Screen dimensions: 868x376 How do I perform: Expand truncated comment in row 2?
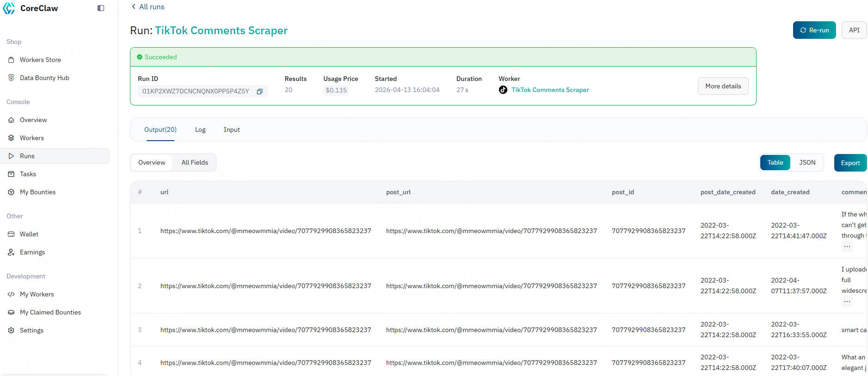pos(847,302)
